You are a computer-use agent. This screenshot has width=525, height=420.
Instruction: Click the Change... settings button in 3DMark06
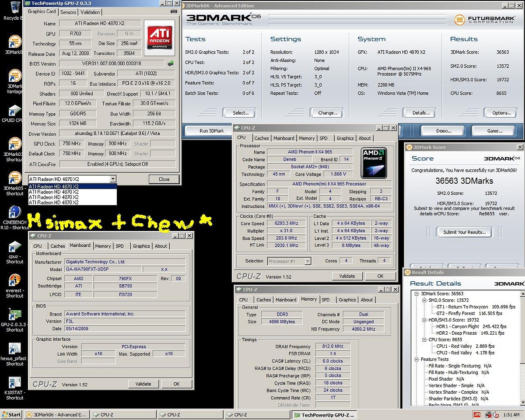(328, 113)
